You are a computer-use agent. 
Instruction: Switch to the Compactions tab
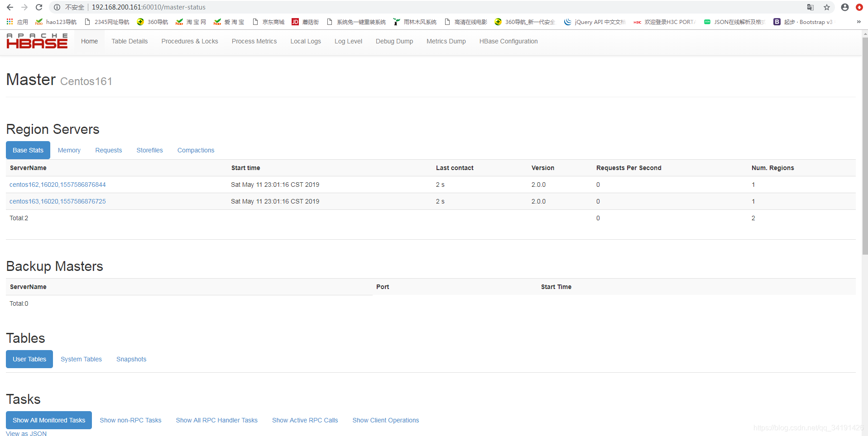click(x=196, y=150)
